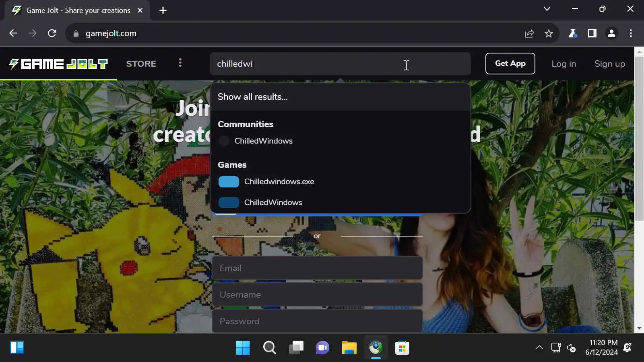The image size is (644, 362).
Task: Click the browser icon on the taskbar
Action: 376,348
